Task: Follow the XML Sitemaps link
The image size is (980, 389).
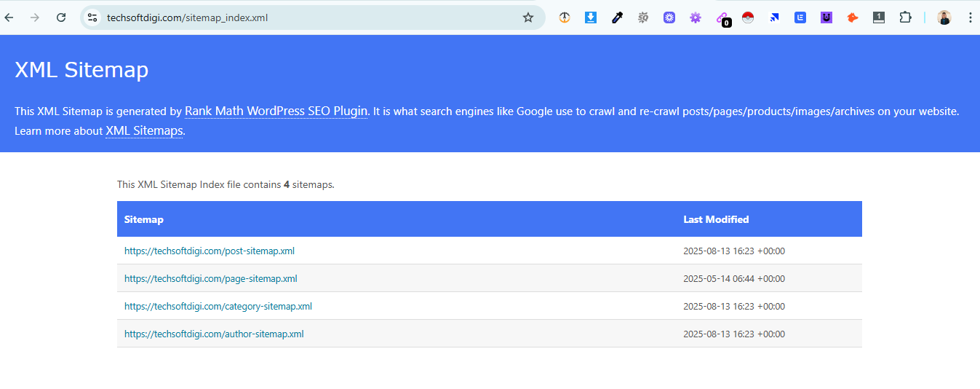Action: (144, 131)
